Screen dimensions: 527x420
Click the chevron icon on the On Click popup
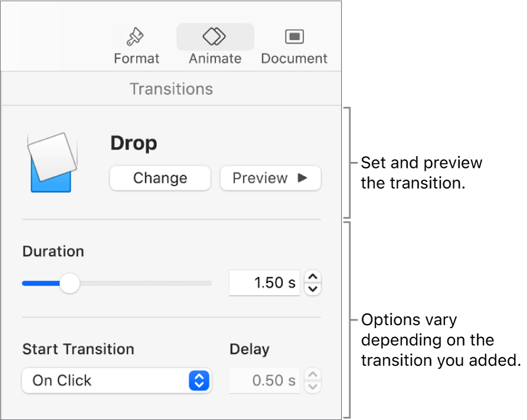tap(199, 381)
